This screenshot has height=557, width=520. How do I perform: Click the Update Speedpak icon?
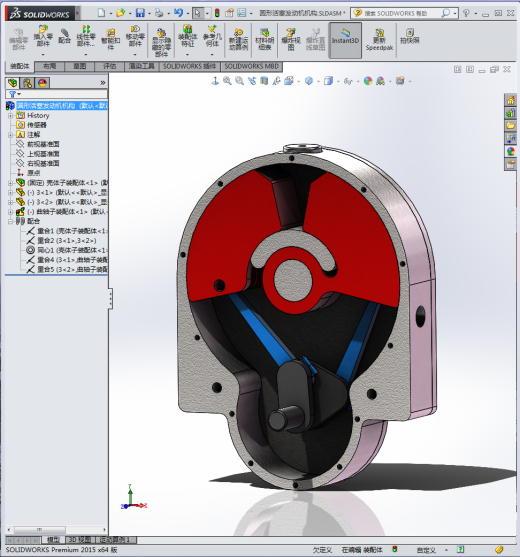point(379,39)
